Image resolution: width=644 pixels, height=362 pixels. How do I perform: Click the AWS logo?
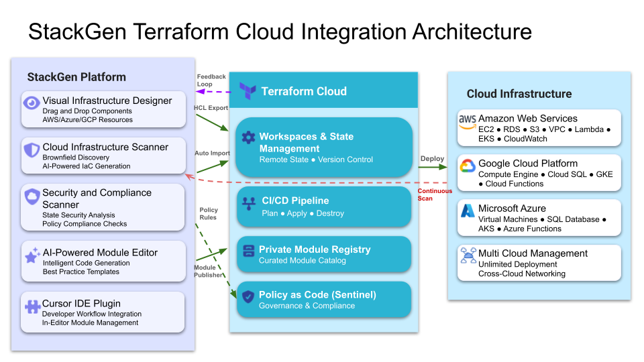coord(468,119)
